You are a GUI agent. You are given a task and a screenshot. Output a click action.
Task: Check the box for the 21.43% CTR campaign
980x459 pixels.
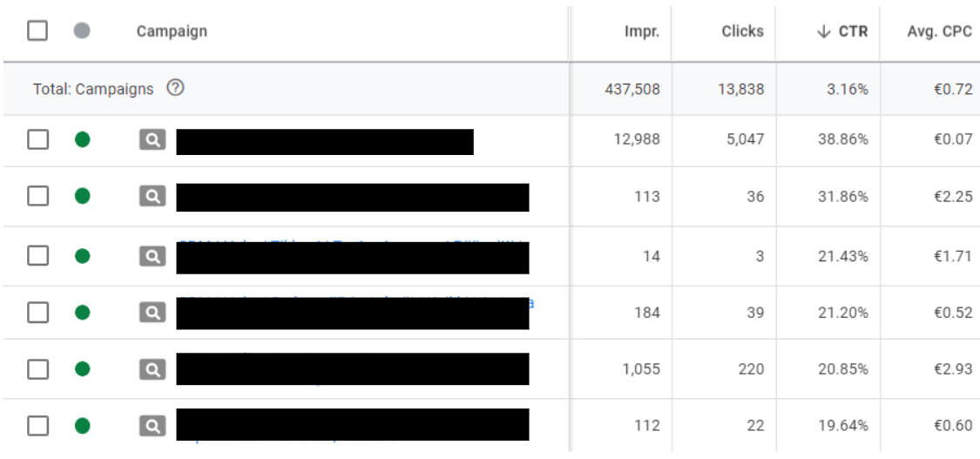click(37, 255)
